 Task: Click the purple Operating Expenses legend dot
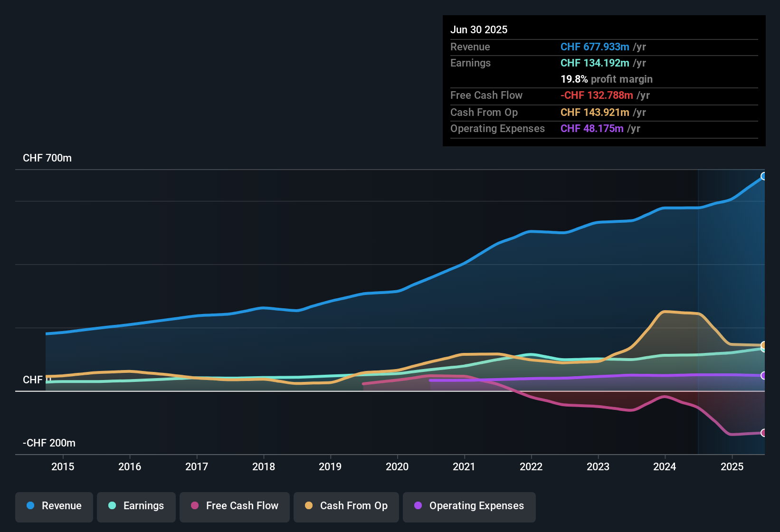pos(419,506)
